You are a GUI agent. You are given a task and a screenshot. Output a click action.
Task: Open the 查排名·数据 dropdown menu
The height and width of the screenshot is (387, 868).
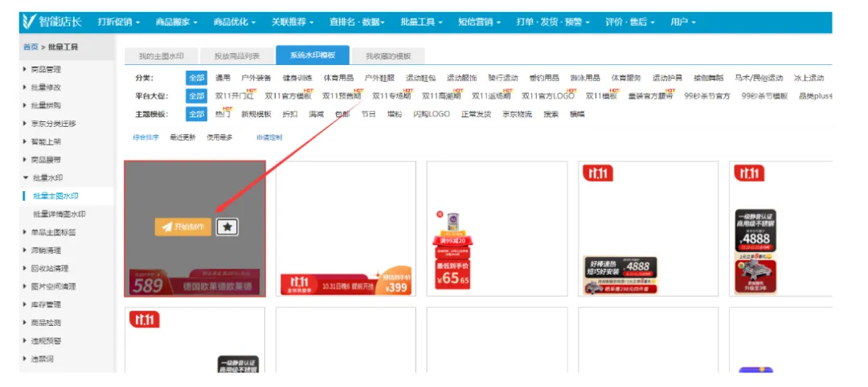click(357, 22)
